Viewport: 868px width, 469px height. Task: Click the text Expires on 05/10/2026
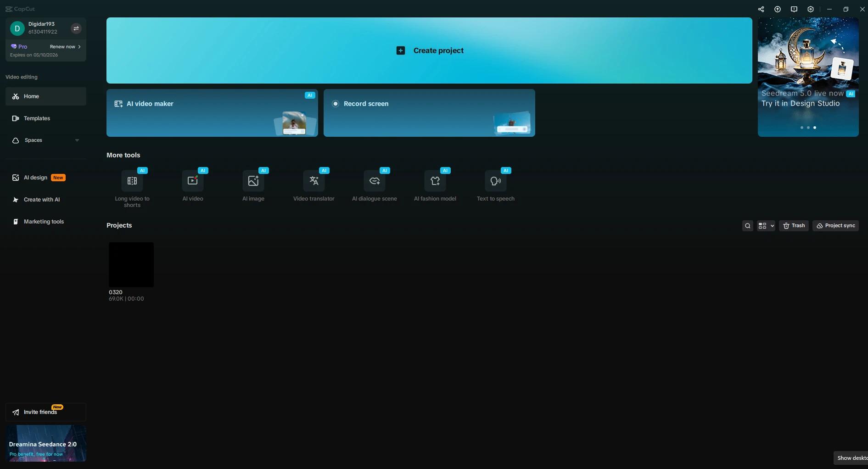click(34, 55)
